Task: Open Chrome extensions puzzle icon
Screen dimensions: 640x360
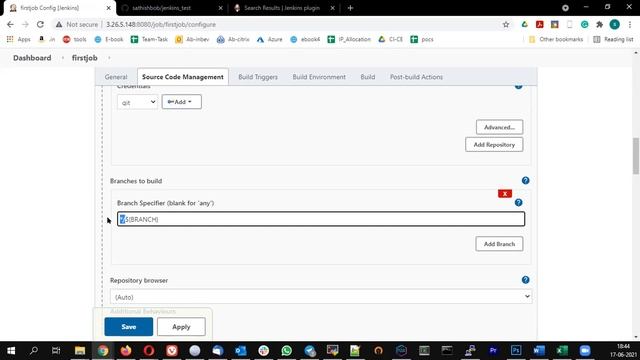Action: tap(599, 24)
